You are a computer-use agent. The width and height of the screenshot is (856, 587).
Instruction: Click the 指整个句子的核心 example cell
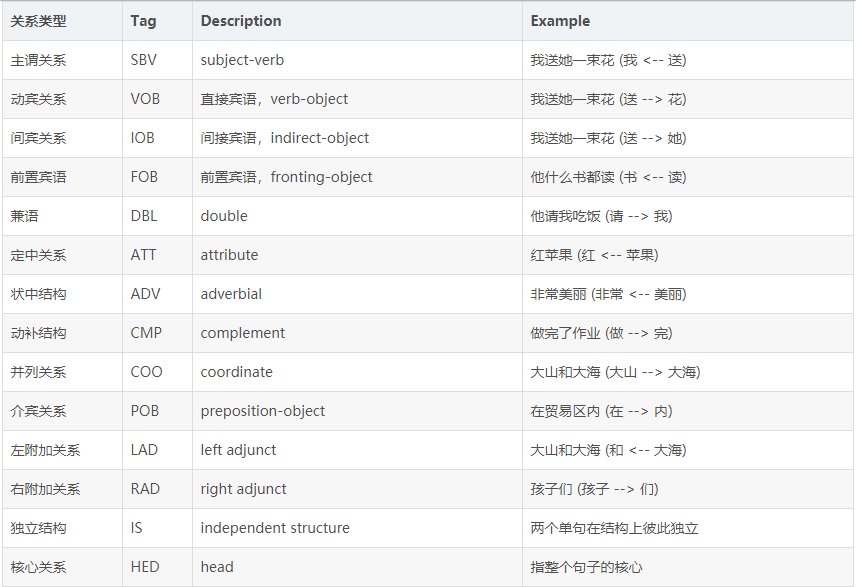click(586, 567)
